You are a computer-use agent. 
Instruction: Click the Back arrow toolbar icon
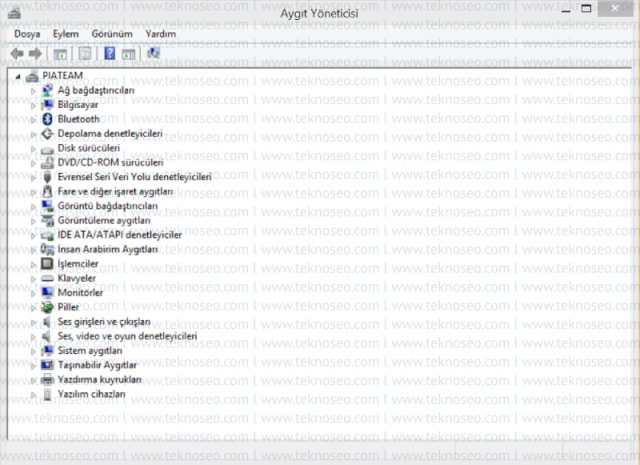click(x=17, y=53)
